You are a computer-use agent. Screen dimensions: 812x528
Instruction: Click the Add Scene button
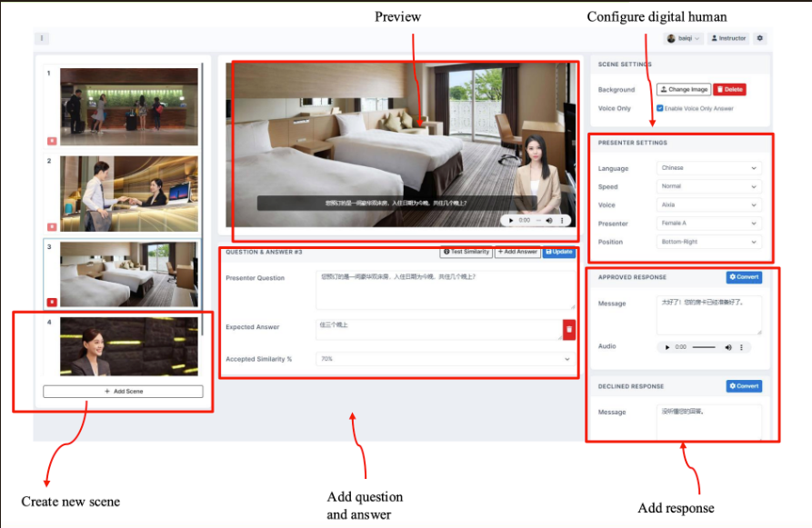point(123,391)
